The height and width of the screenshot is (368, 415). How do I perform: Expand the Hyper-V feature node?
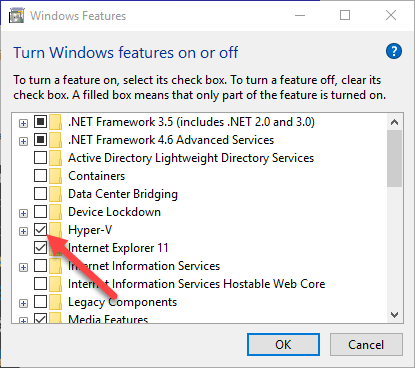tap(23, 231)
